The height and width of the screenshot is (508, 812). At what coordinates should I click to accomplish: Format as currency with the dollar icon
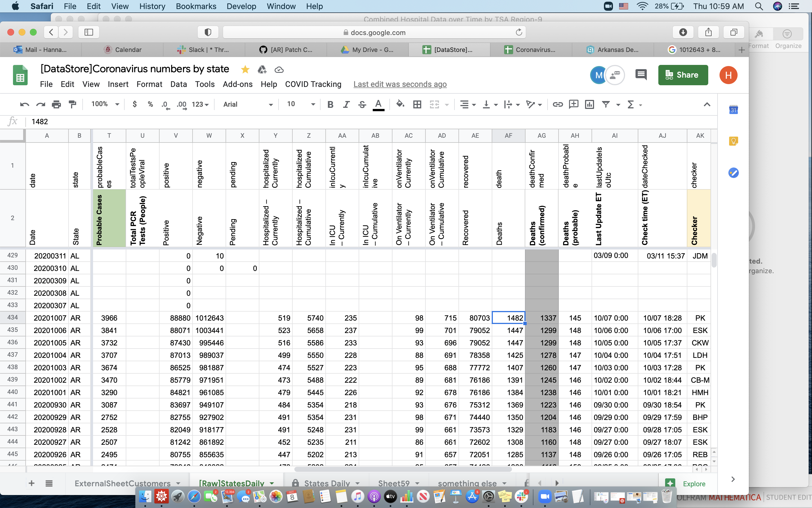click(x=134, y=104)
